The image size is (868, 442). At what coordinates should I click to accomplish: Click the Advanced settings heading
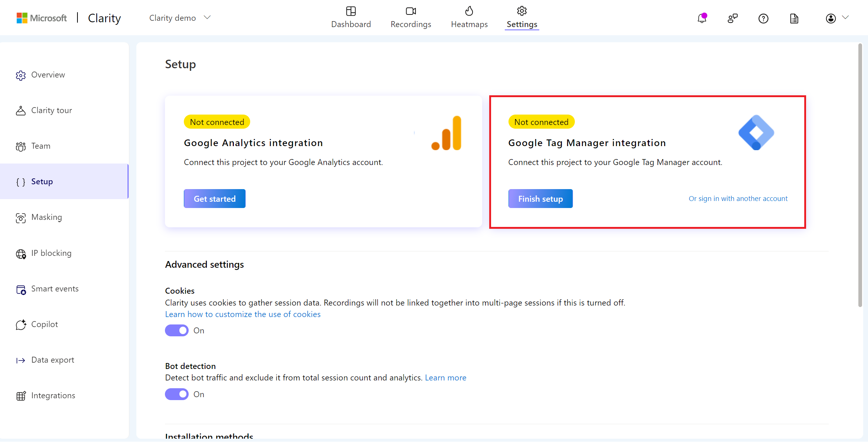point(204,265)
